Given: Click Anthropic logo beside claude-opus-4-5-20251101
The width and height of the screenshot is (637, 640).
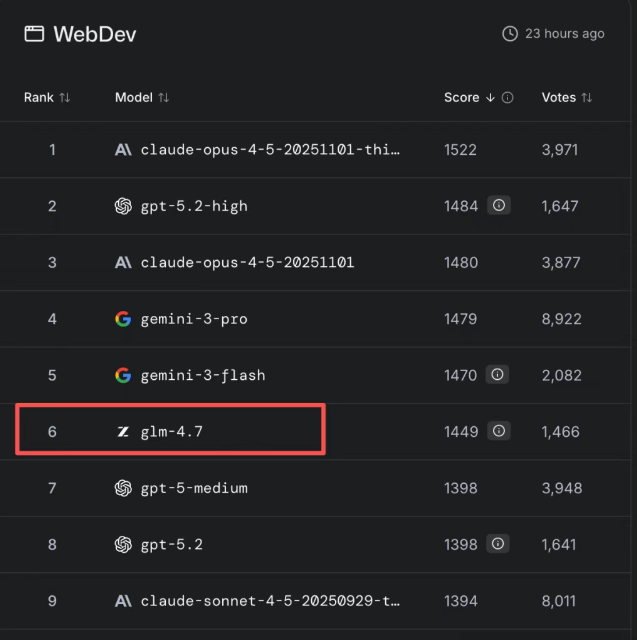Looking at the screenshot, I should pyautogui.click(x=123, y=262).
